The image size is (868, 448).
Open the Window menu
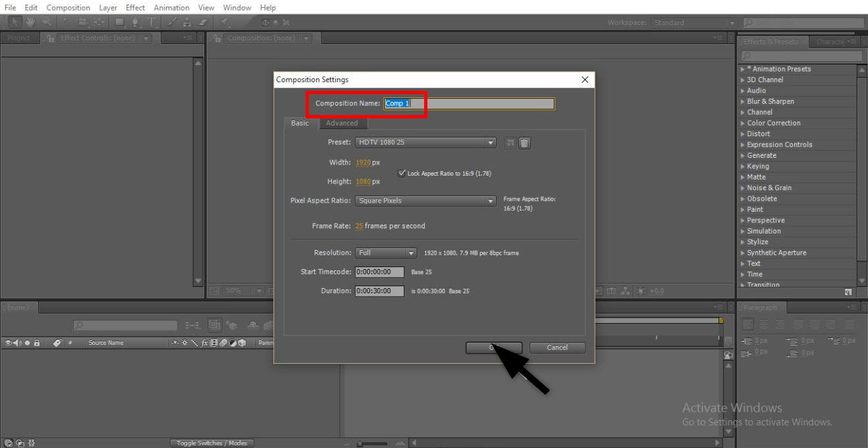point(237,7)
